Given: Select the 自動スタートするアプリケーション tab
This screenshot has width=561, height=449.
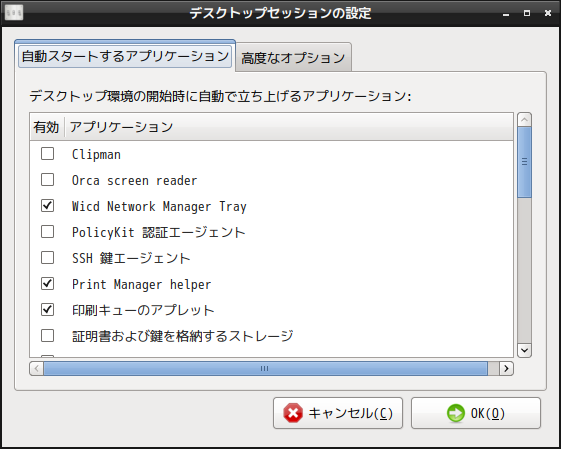Looking at the screenshot, I should (x=125, y=56).
